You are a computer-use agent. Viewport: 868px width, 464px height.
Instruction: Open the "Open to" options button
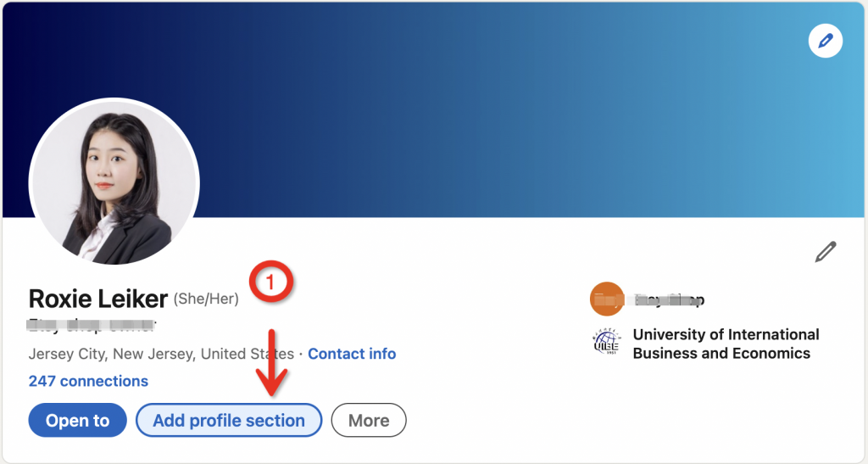(x=77, y=420)
